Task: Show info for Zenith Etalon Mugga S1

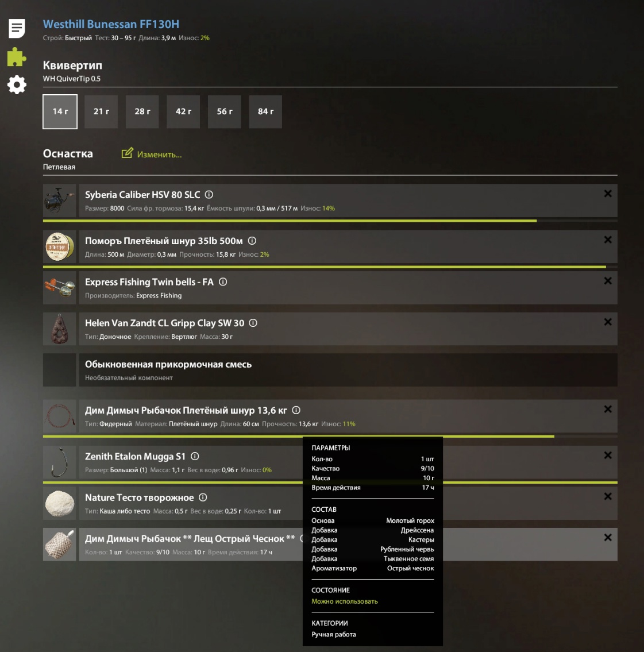Action: tap(195, 457)
